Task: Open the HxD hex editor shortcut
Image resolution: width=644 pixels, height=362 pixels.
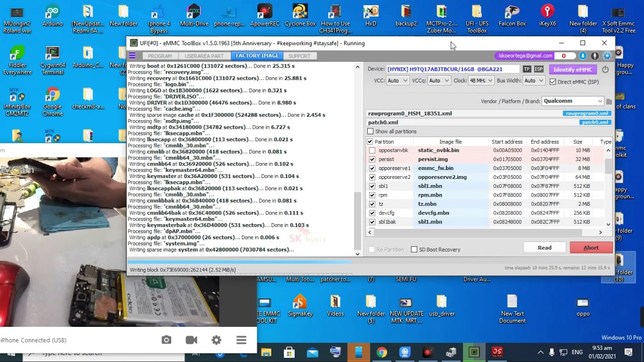Action: (371, 15)
